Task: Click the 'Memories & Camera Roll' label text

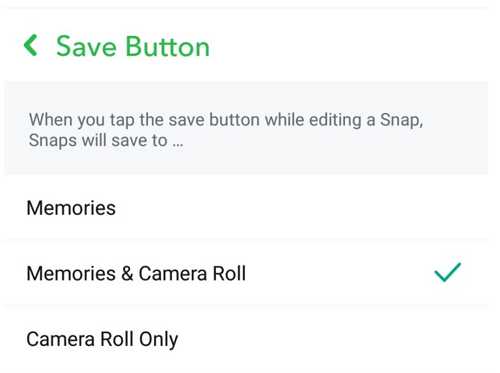Action: coord(136,273)
